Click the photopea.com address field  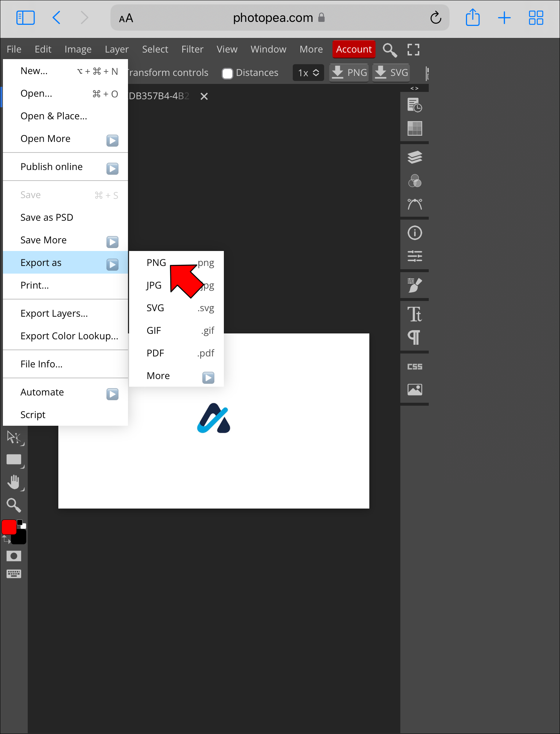point(280,18)
